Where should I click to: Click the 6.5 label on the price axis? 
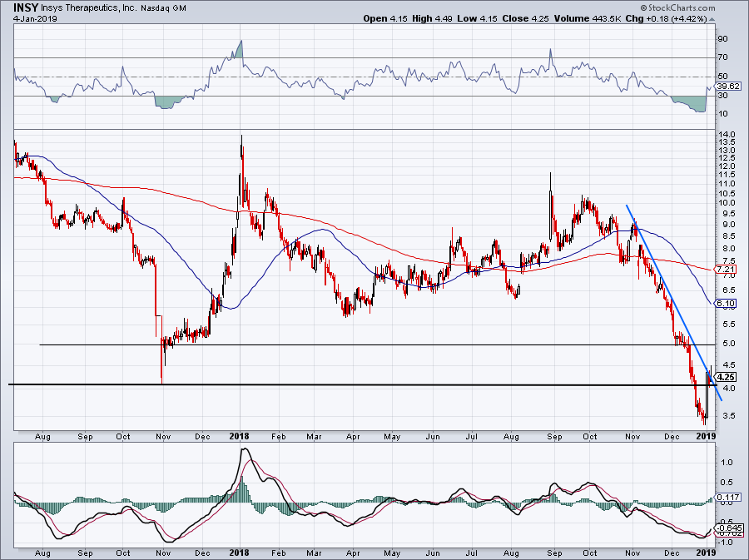click(x=728, y=290)
